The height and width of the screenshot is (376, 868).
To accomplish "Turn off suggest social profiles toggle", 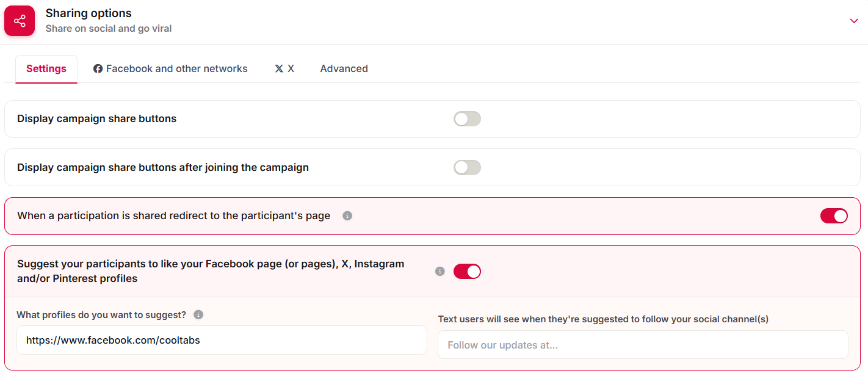I will pos(467,272).
